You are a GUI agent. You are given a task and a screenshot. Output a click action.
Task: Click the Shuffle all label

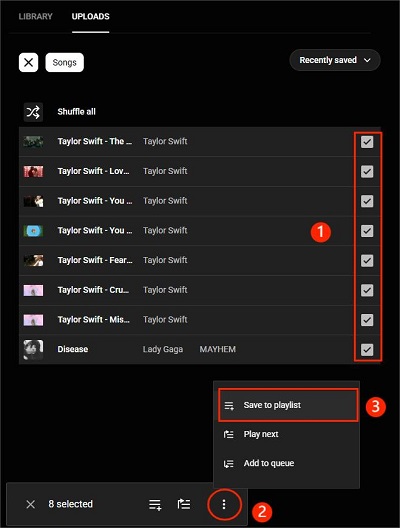tap(76, 112)
